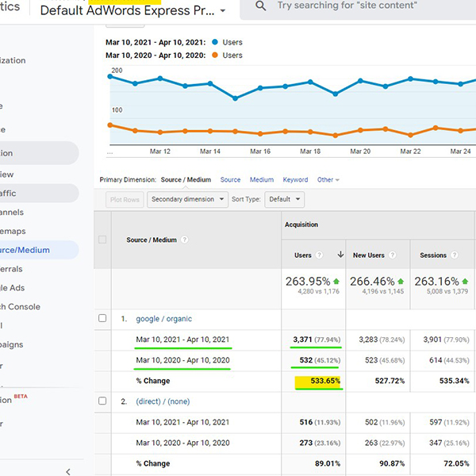The height and width of the screenshot is (476, 476).
Task: Open the google / organic link
Action: [x=164, y=319]
